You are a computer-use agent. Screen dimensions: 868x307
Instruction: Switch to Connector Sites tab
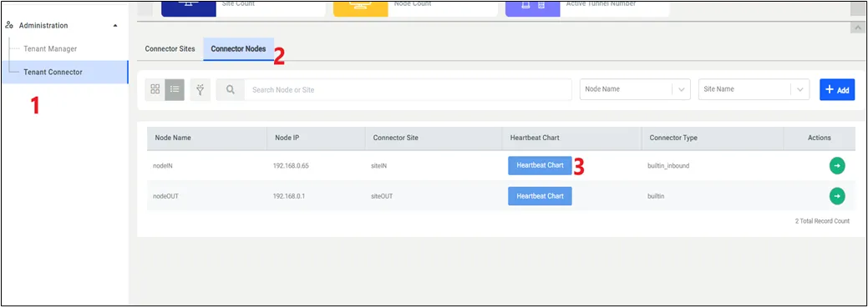point(170,48)
